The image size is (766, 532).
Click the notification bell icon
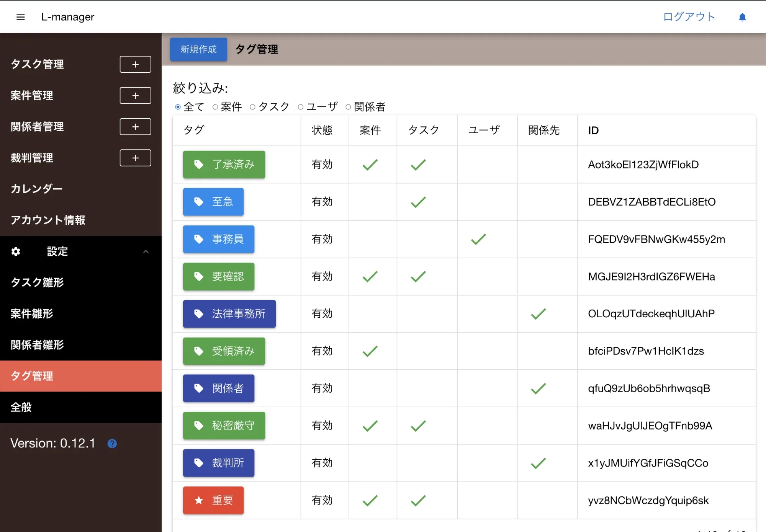[x=742, y=17]
